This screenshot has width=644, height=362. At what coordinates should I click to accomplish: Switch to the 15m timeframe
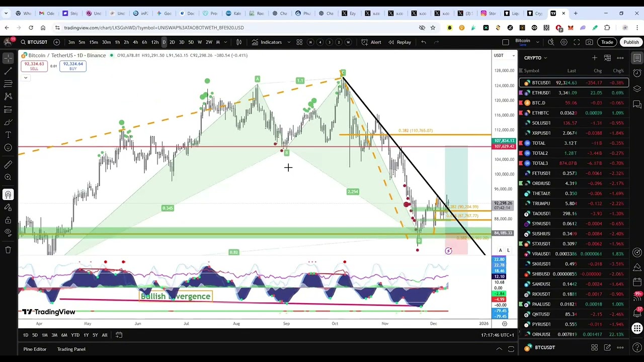pyautogui.click(x=94, y=42)
